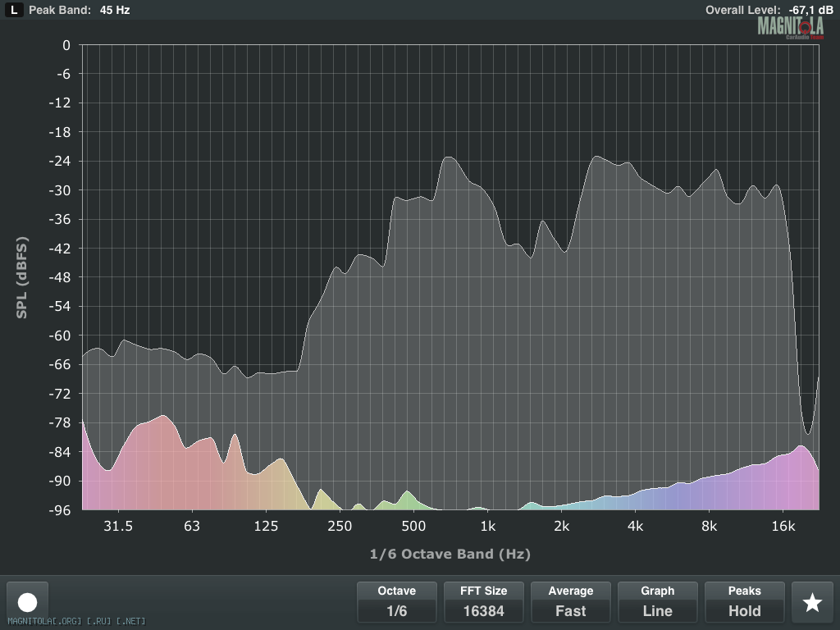
Task: Change the Graph Line display type
Action: point(657,602)
